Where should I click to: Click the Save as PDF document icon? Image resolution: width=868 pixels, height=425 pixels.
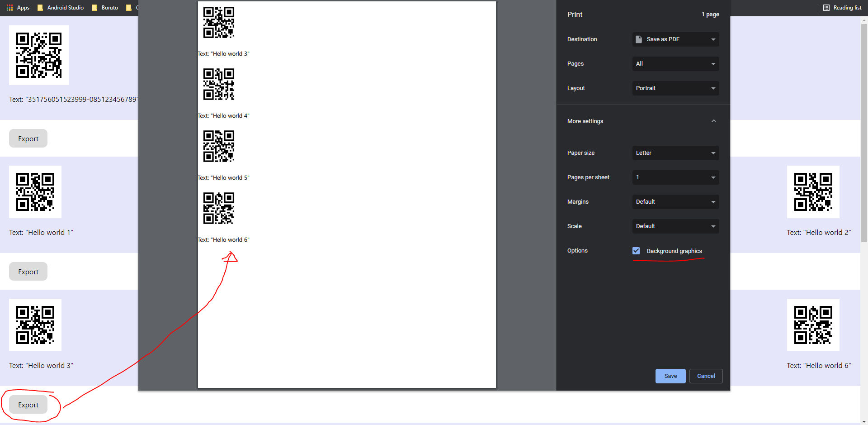tap(638, 39)
